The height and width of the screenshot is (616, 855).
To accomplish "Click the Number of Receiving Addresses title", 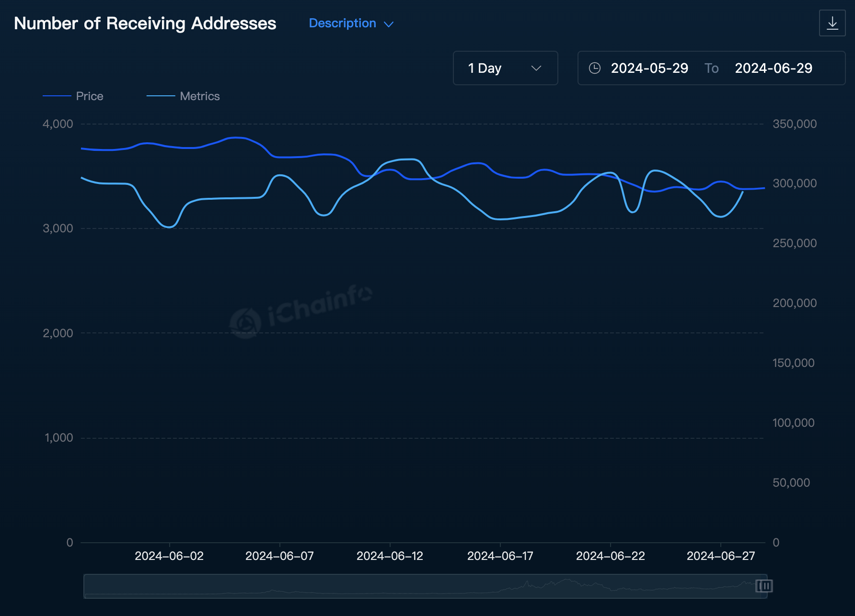I will (x=145, y=23).
